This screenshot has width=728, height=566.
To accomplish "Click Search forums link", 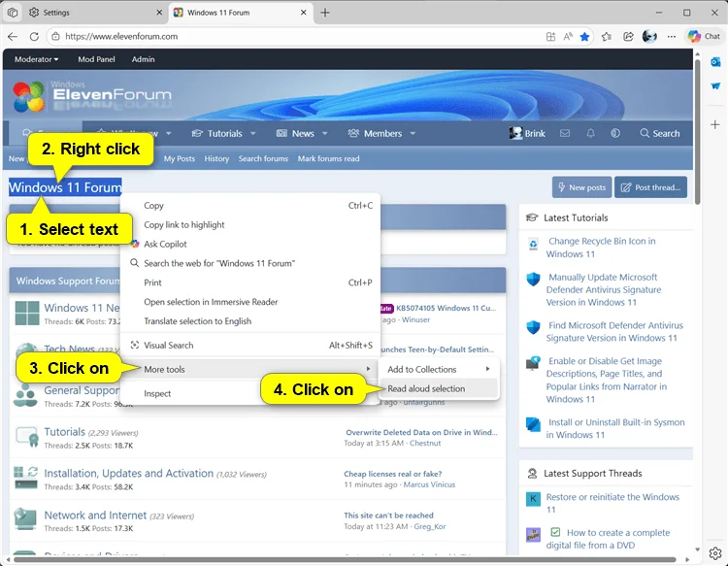I will [x=263, y=159].
